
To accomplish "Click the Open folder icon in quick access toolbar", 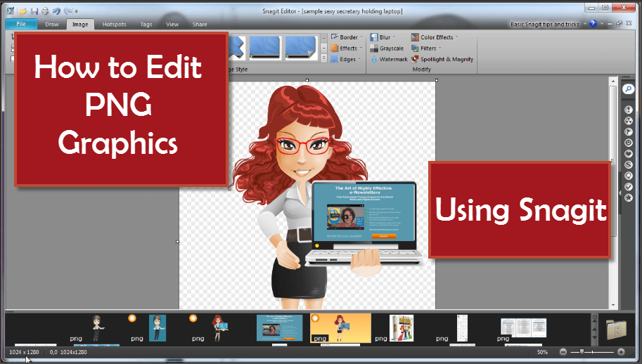I will 24,11.
